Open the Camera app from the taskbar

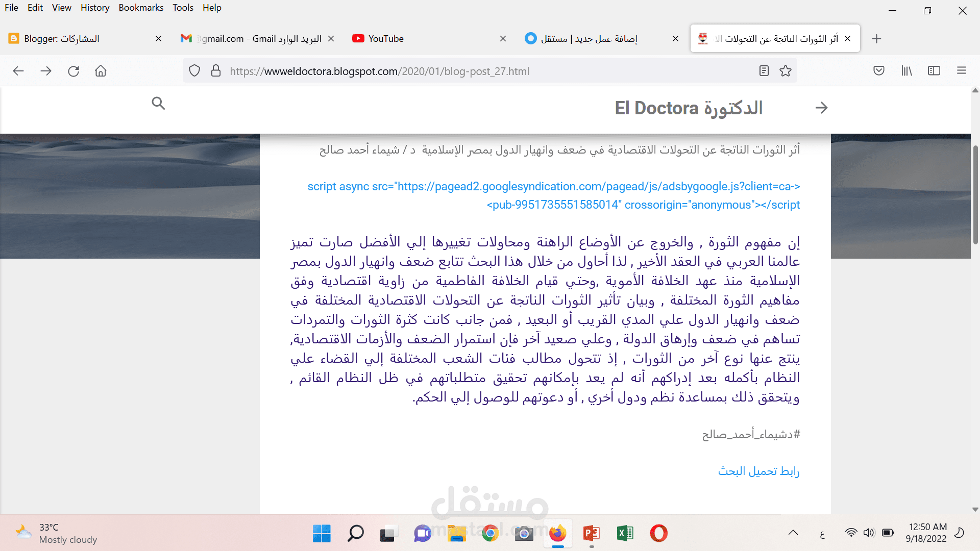click(524, 533)
